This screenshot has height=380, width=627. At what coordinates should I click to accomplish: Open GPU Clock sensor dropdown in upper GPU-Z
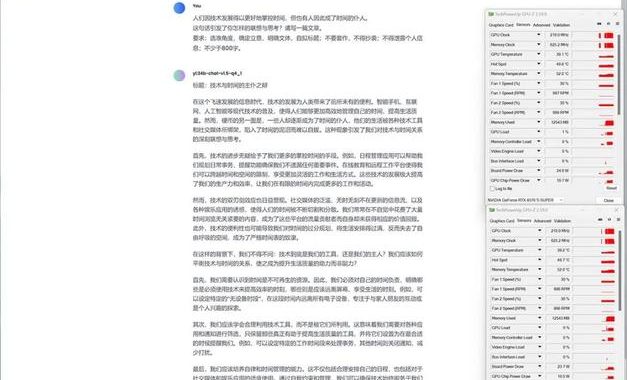pos(539,35)
